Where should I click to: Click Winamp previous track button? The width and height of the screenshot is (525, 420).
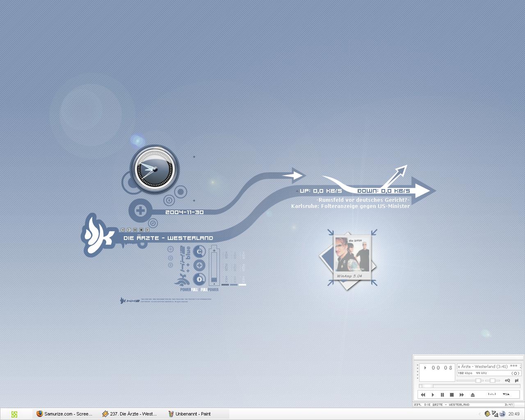click(423, 395)
